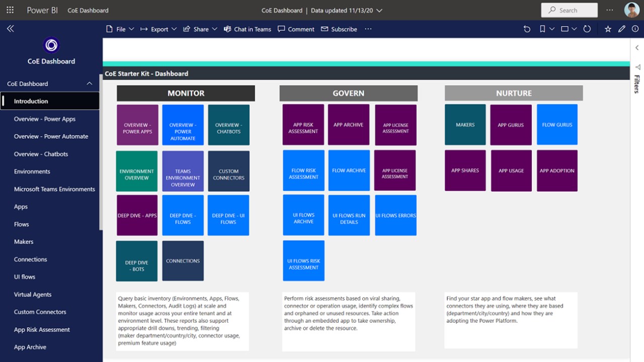Click the Overview - Power Automate tile
Image resolution: width=644 pixels, height=362 pixels.
tap(183, 125)
